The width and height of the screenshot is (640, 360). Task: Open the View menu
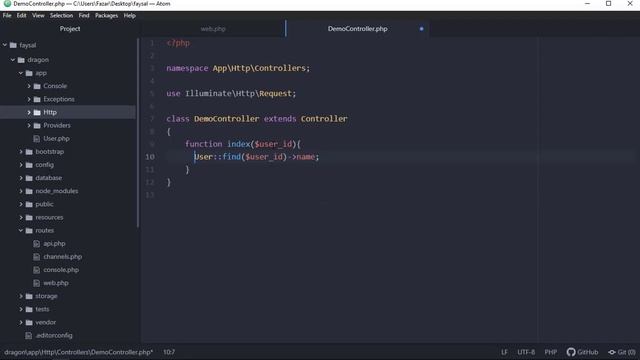tap(38, 16)
